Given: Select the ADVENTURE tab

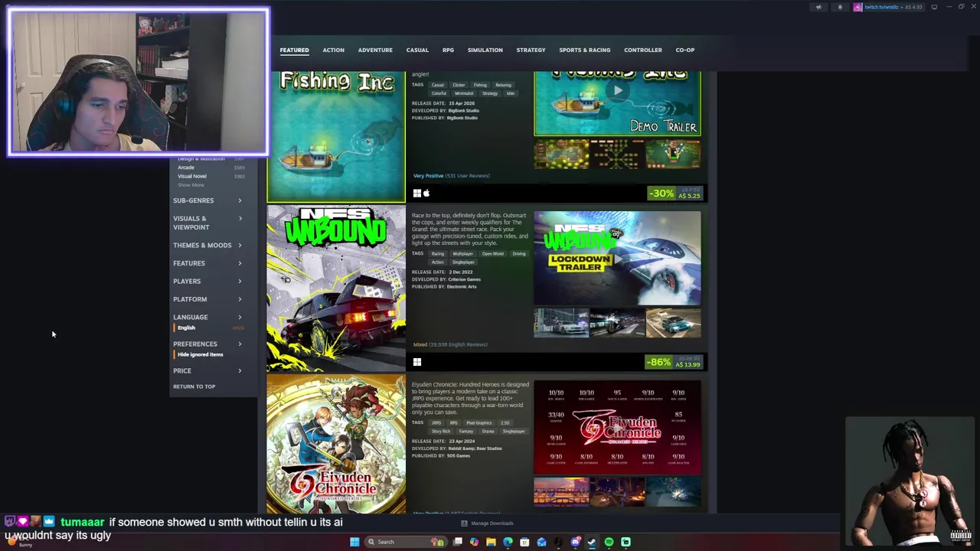Looking at the screenshot, I should click(x=375, y=50).
